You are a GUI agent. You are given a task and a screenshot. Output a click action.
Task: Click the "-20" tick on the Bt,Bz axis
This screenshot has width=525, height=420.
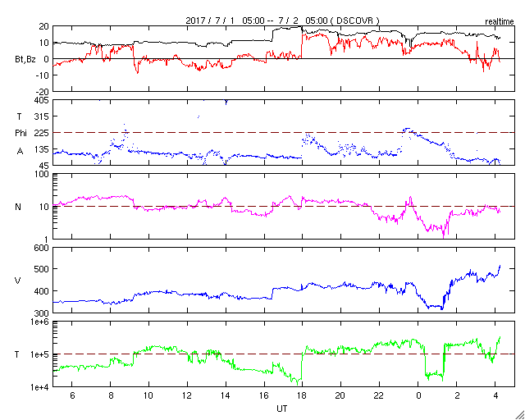(43, 91)
